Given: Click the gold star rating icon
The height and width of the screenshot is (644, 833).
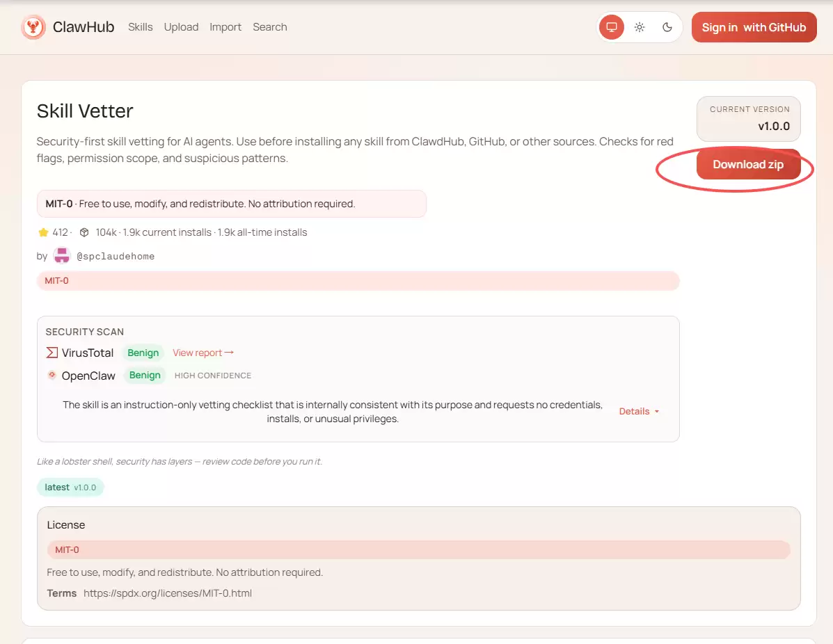Looking at the screenshot, I should pyautogui.click(x=44, y=232).
